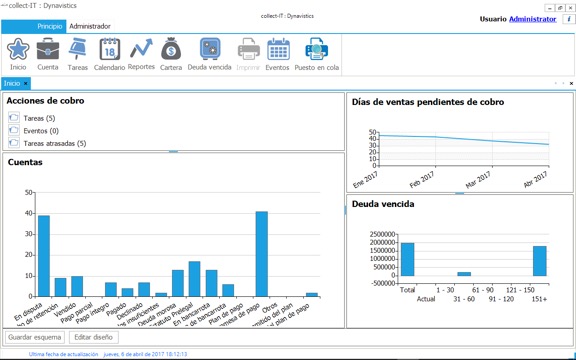Open the Reportes chart icon
576x360 pixels.
point(141,49)
